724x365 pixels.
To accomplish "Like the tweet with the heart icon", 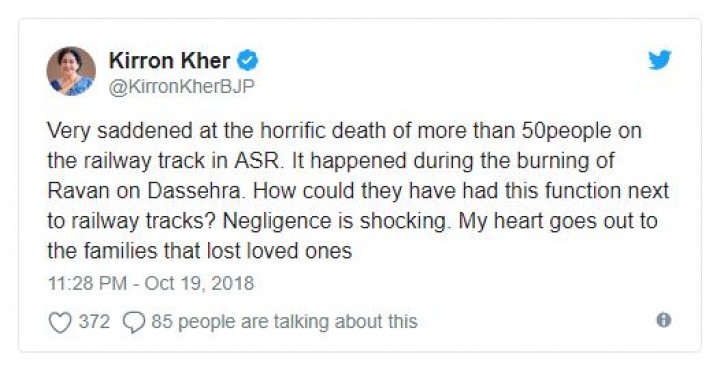I will (x=60, y=322).
